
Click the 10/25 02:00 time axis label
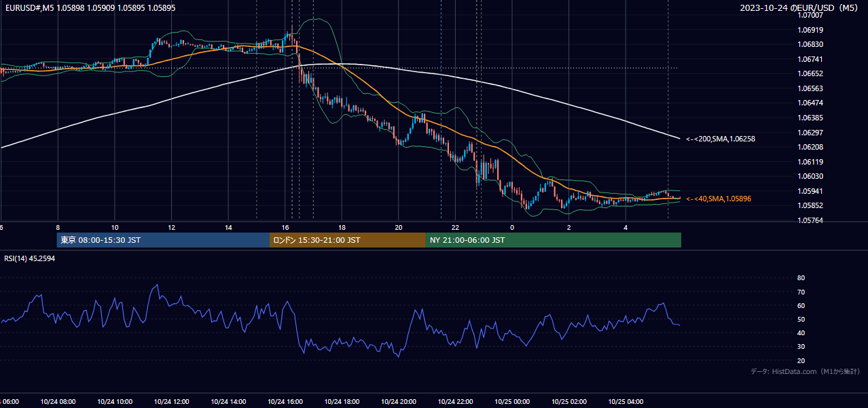click(569, 402)
